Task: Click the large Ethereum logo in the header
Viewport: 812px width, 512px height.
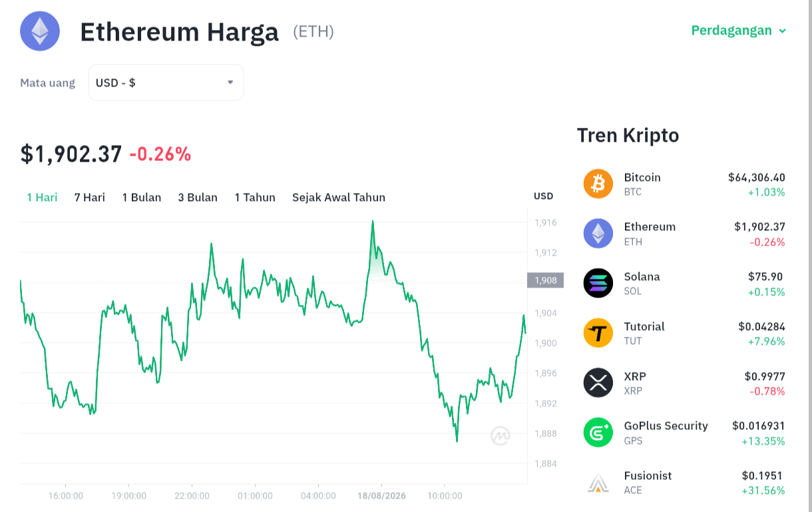Action: tap(40, 31)
